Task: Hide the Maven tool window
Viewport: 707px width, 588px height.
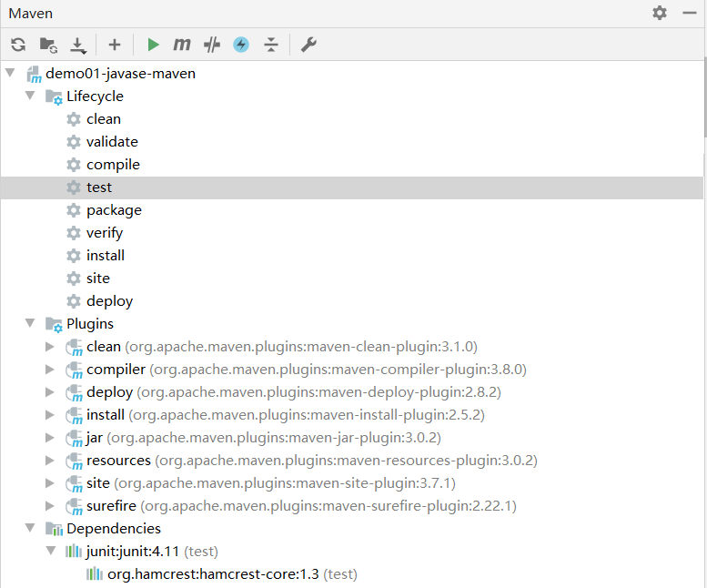Action: point(690,13)
